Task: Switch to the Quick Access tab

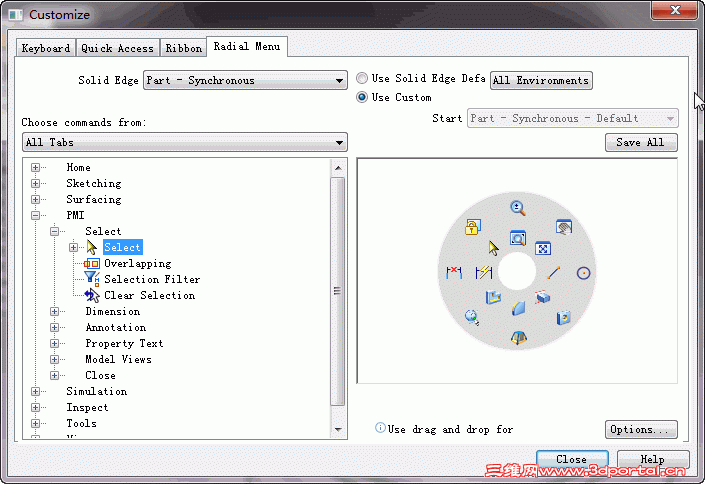Action: click(117, 48)
